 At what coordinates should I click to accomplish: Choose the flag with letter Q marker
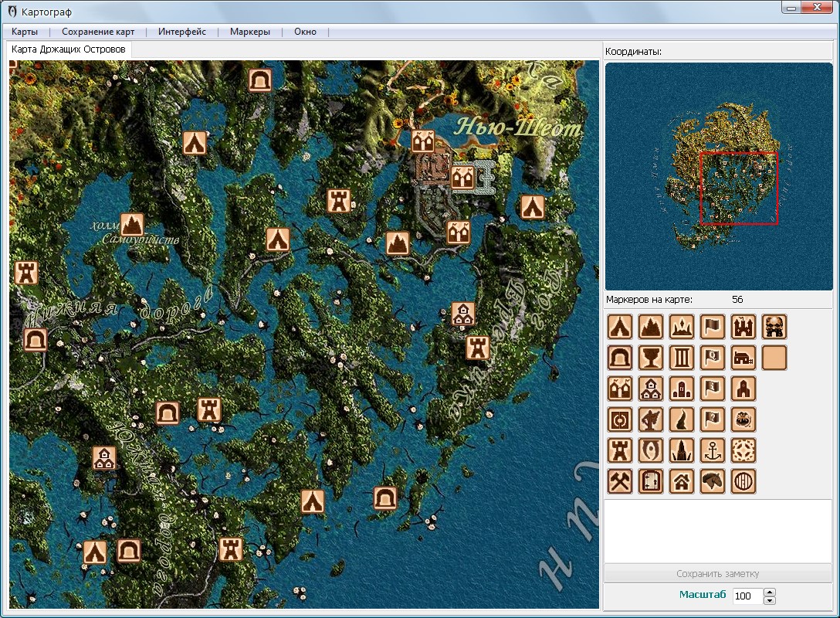(713, 358)
